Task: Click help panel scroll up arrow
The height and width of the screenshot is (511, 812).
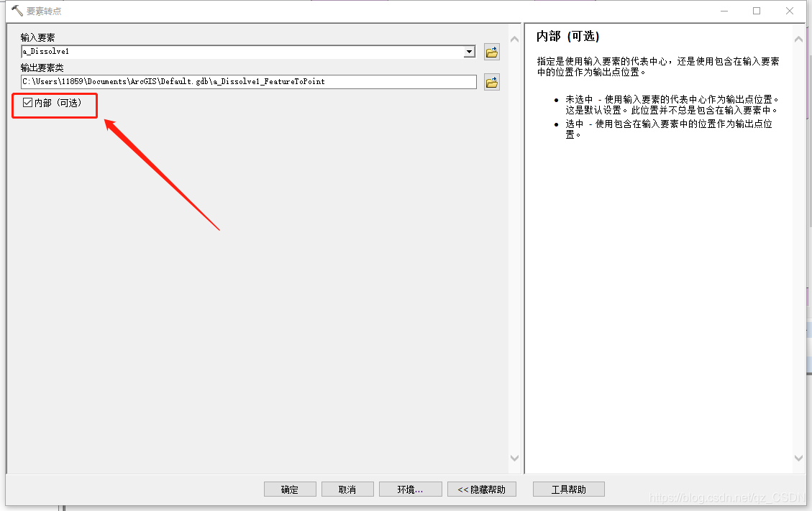Action: click(x=798, y=40)
